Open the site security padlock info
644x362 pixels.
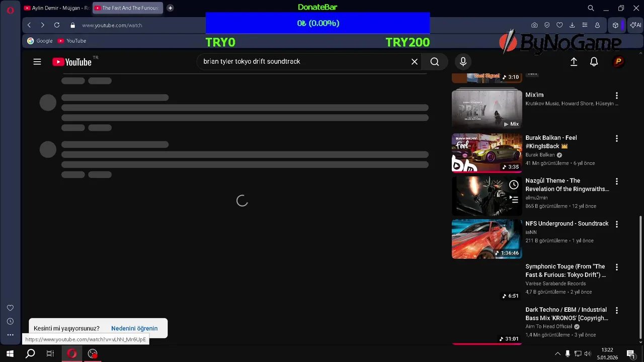click(72, 25)
